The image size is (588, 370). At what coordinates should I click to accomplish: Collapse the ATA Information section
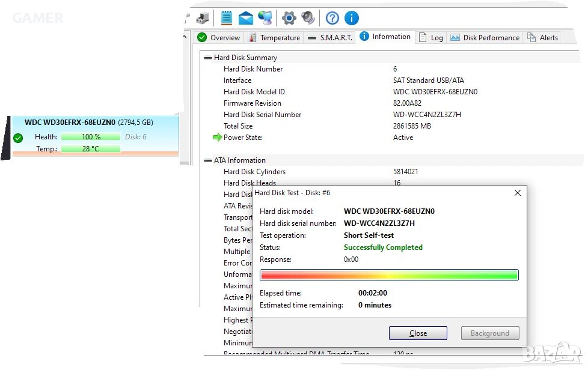click(208, 160)
